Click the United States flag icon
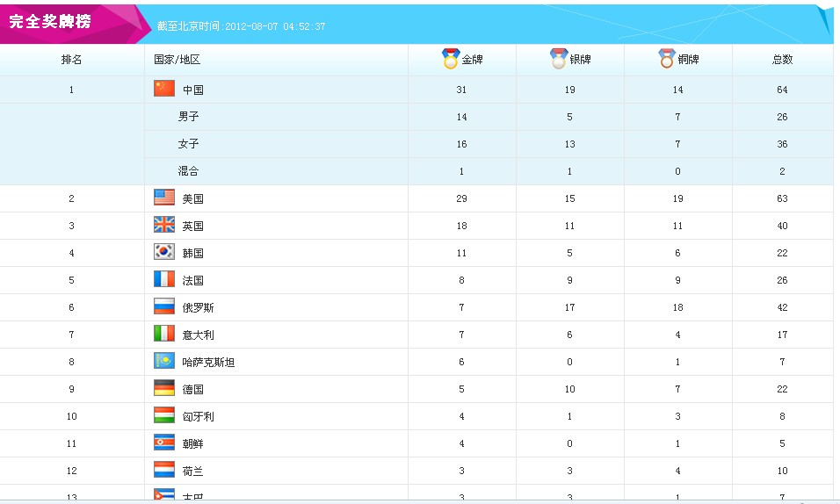 coord(164,197)
